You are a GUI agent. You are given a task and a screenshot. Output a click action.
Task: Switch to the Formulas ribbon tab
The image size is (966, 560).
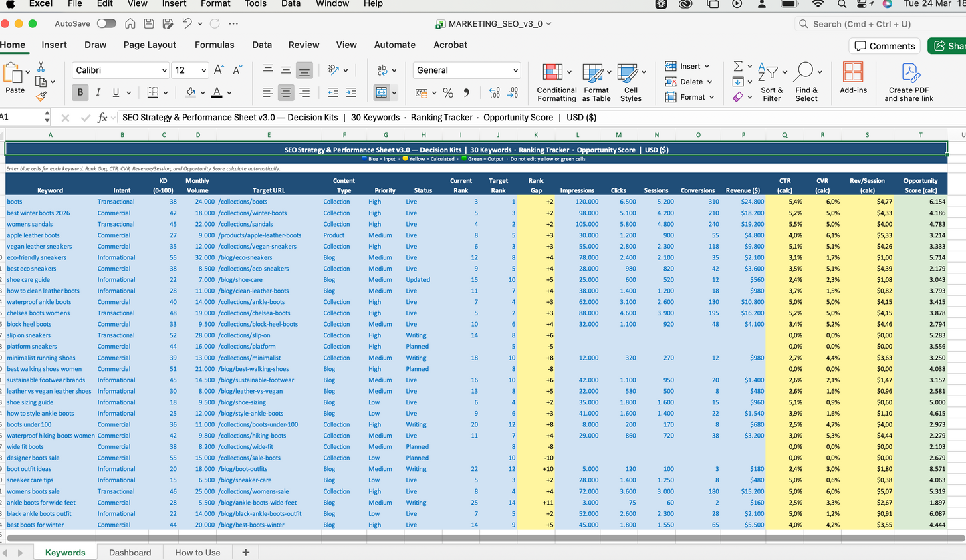[x=214, y=45]
